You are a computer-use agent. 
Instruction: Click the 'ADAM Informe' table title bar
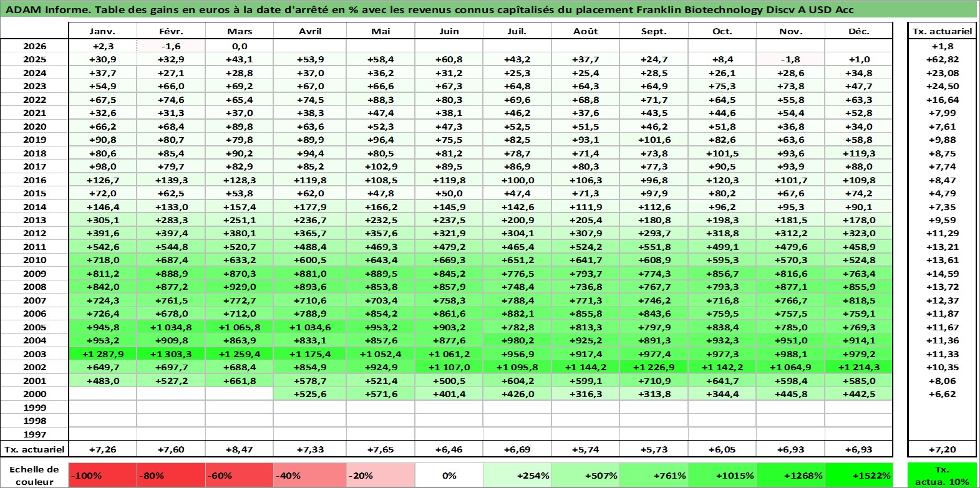point(489,9)
